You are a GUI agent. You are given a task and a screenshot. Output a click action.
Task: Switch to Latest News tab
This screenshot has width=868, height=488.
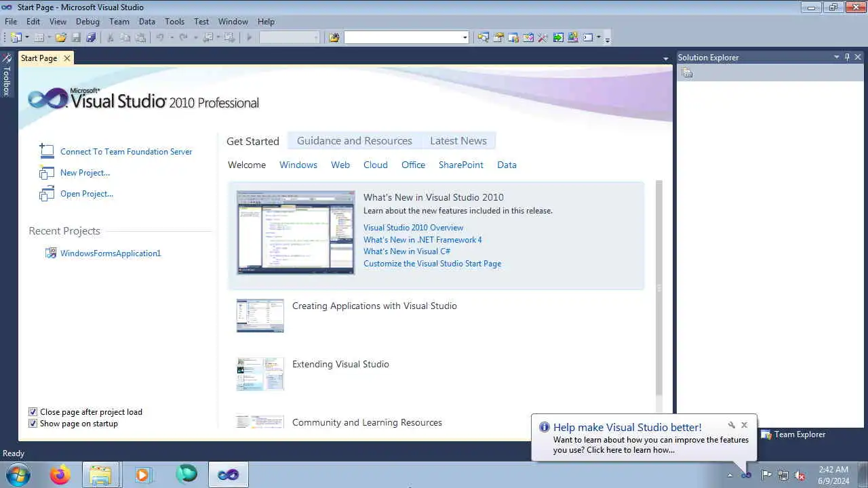click(458, 141)
